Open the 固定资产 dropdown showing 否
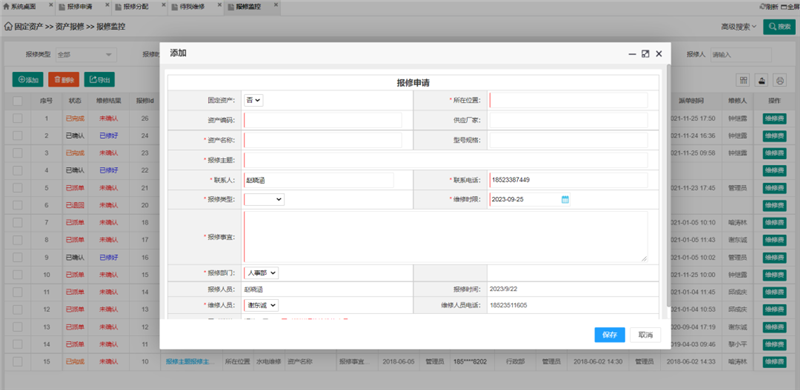Viewport: 800px width, 390px height. pos(254,101)
